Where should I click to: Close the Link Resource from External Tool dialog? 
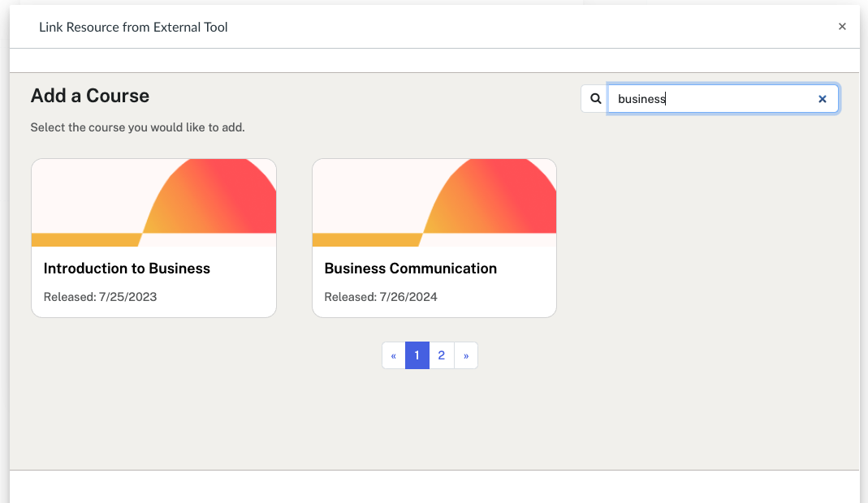click(x=842, y=27)
